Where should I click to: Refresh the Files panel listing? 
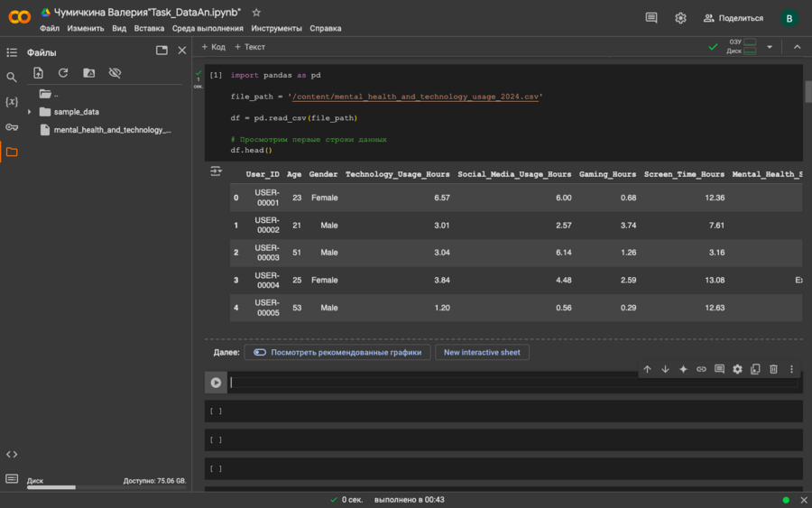click(x=63, y=73)
